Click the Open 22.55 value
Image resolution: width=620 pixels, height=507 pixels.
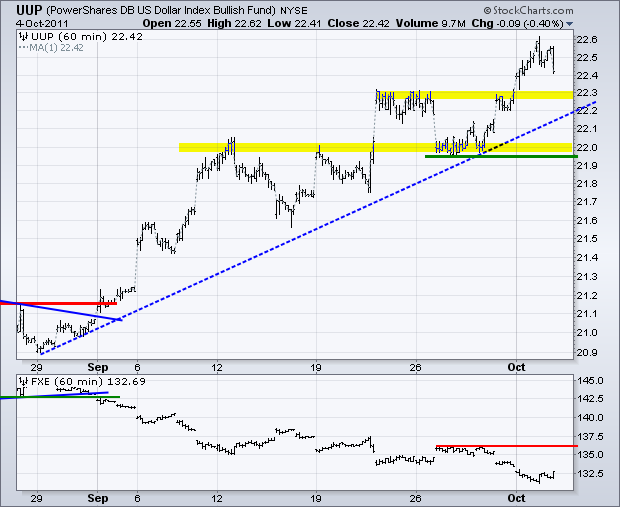(x=172, y=23)
